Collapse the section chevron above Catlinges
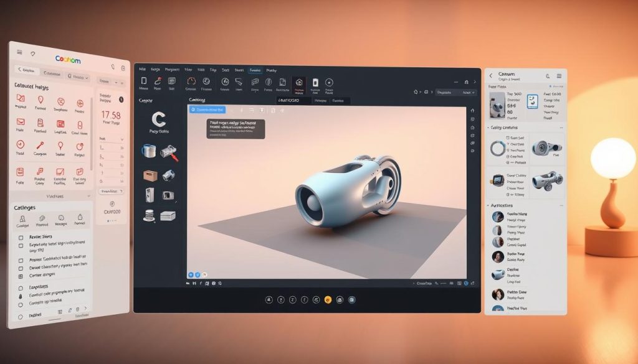 pos(88,196)
